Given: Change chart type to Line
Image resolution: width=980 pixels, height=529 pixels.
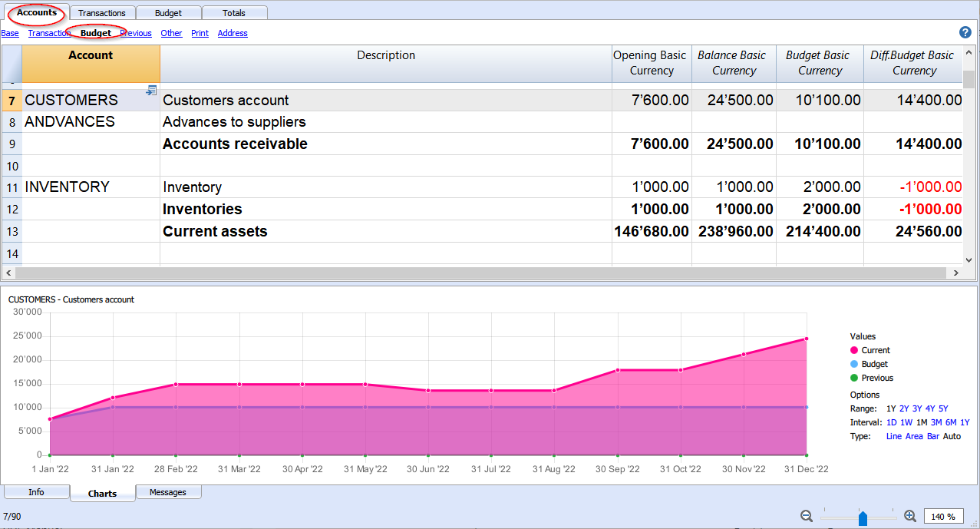Looking at the screenshot, I should 894,436.
